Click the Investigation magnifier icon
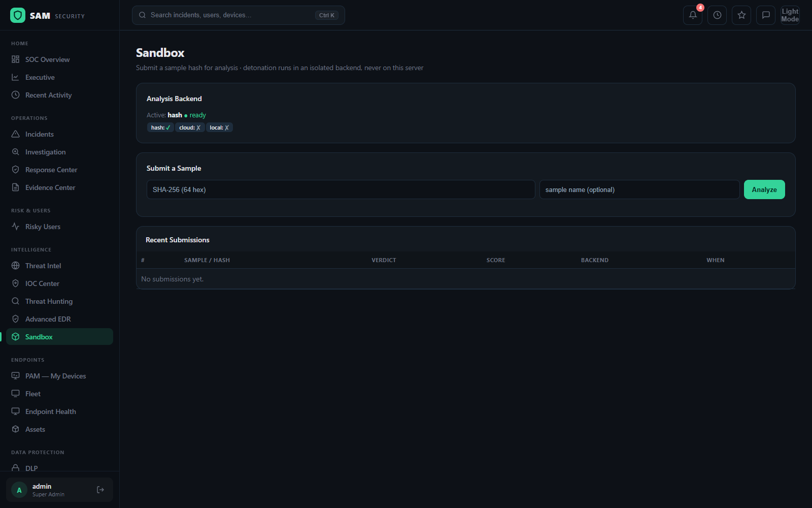Viewport: 812px width, 508px height. [16, 152]
